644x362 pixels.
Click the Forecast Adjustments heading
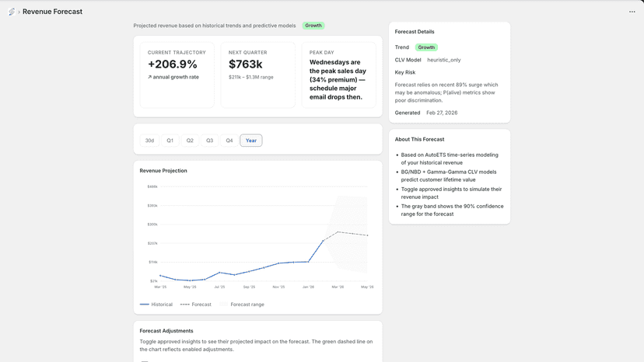click(x=166, y=331)
